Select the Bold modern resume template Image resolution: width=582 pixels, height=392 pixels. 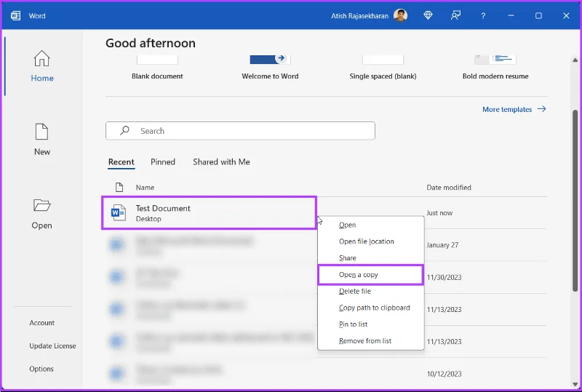(x=495, y=68)
